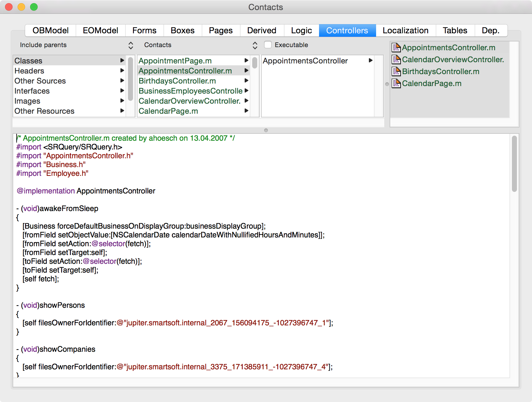Expand the Headers category arrow
532x402 pixels.
[x=122, y=71]
